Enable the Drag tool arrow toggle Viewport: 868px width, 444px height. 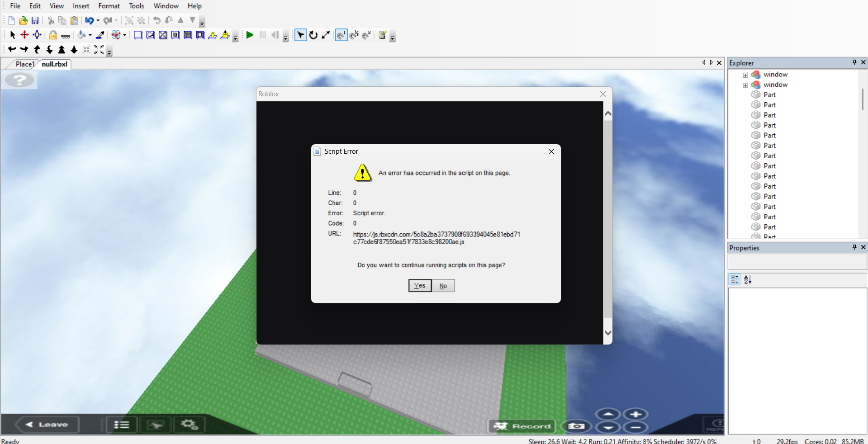[300, 35]
